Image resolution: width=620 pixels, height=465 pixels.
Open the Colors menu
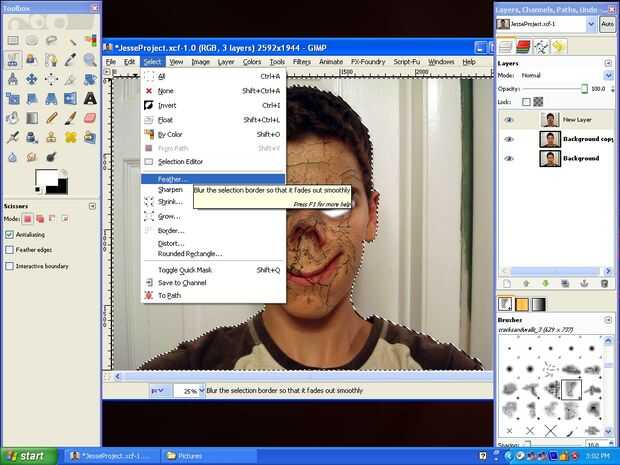point(252,62)
